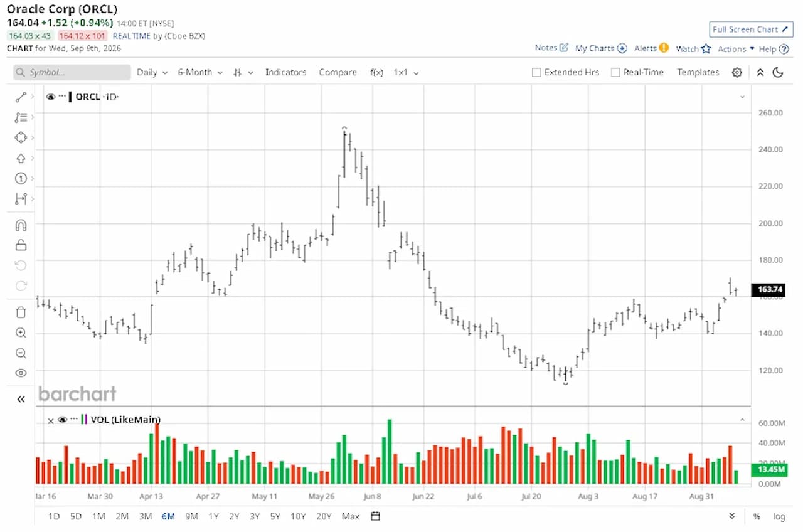Viewport: 803px width, 532px height.
Task: Select the arrow marker tool
Action: (x=21, y=158)
